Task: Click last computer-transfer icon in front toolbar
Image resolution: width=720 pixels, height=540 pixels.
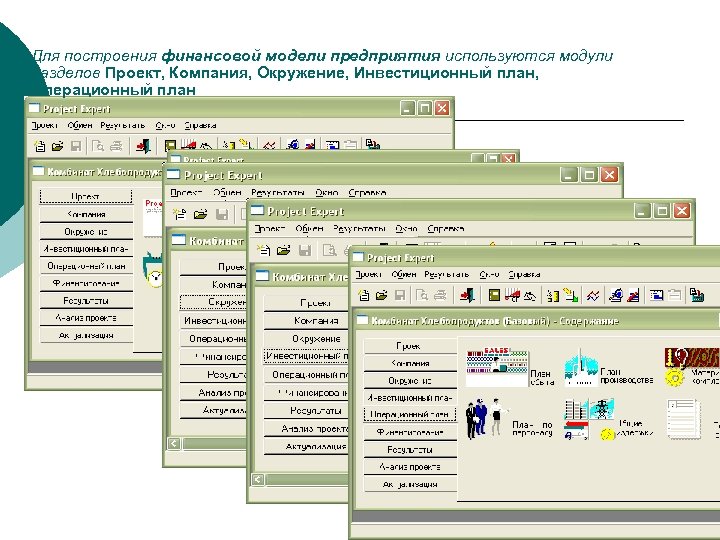Action: (x=696, y=295)
